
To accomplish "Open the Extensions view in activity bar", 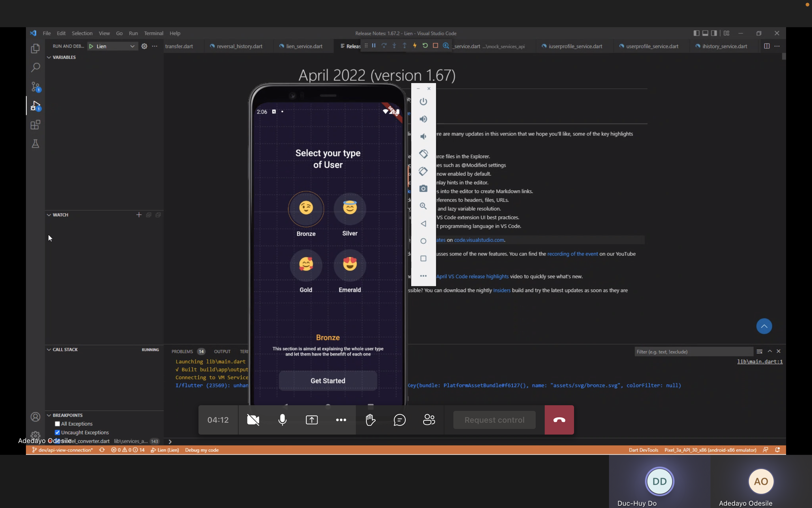I will [35, 125].
